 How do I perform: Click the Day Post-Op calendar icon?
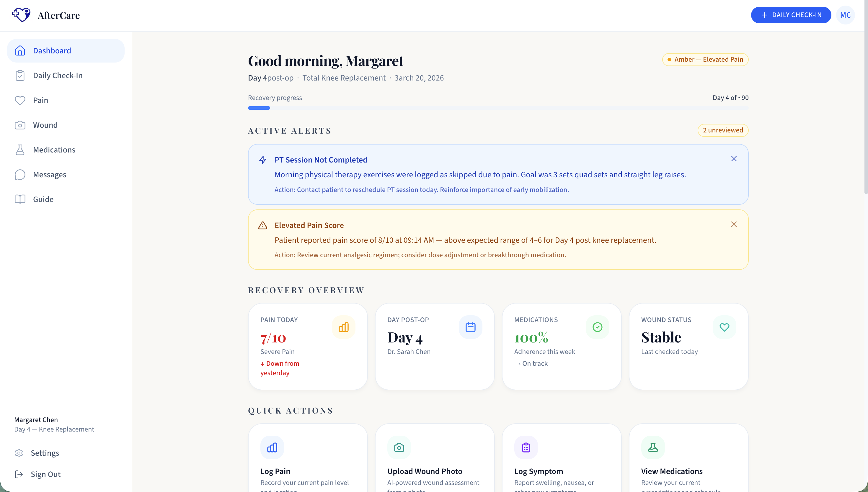470,327
